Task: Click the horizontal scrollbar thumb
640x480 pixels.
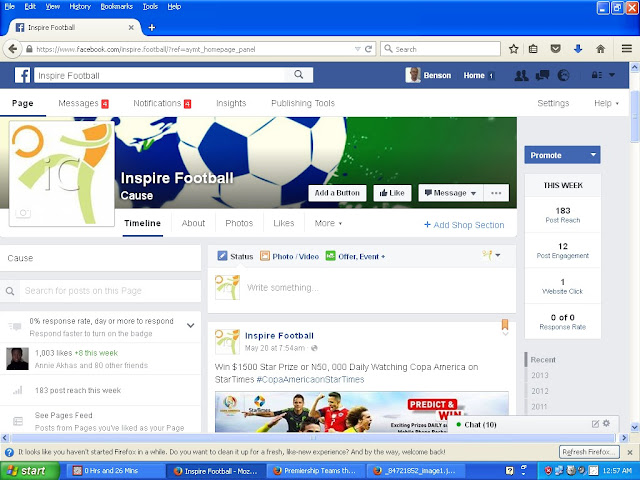Action: 313,438
